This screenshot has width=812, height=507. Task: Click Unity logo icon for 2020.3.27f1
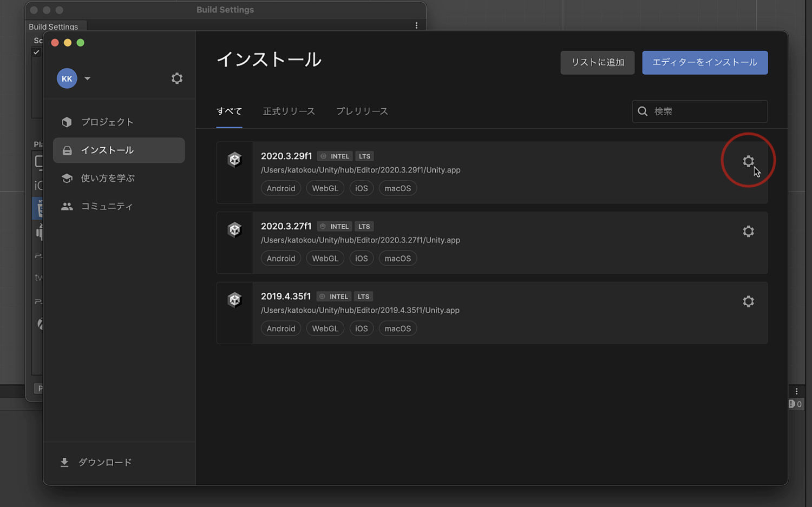(x=234, y=230)
